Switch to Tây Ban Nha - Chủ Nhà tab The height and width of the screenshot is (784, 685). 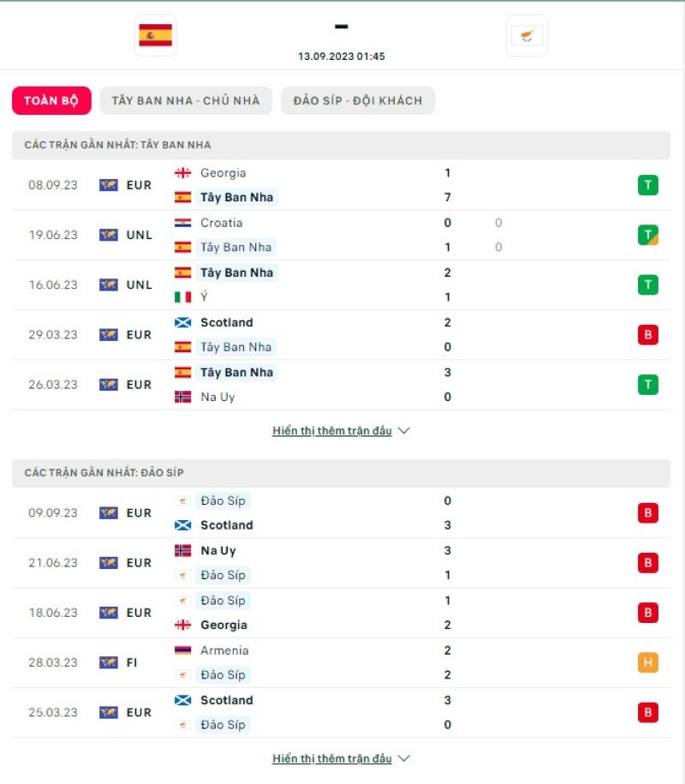point(186,100)
